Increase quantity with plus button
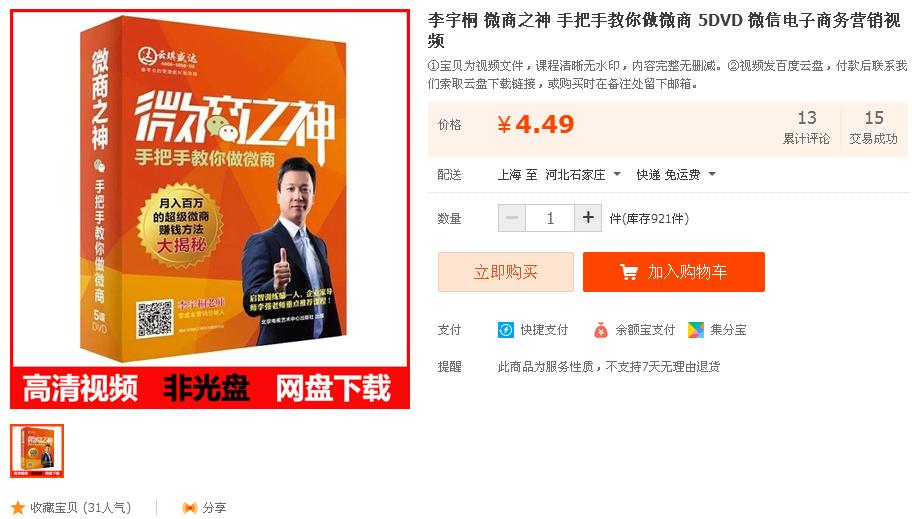 tap(588, 218)
